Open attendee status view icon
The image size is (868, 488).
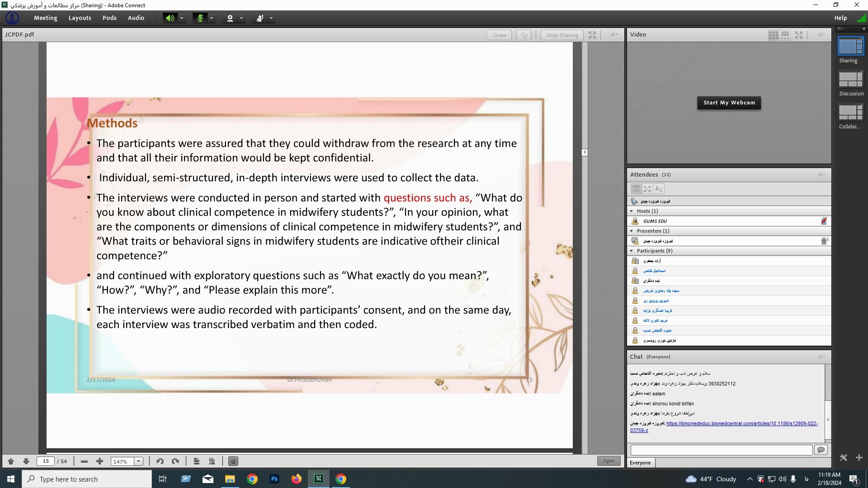pos(659,189)
